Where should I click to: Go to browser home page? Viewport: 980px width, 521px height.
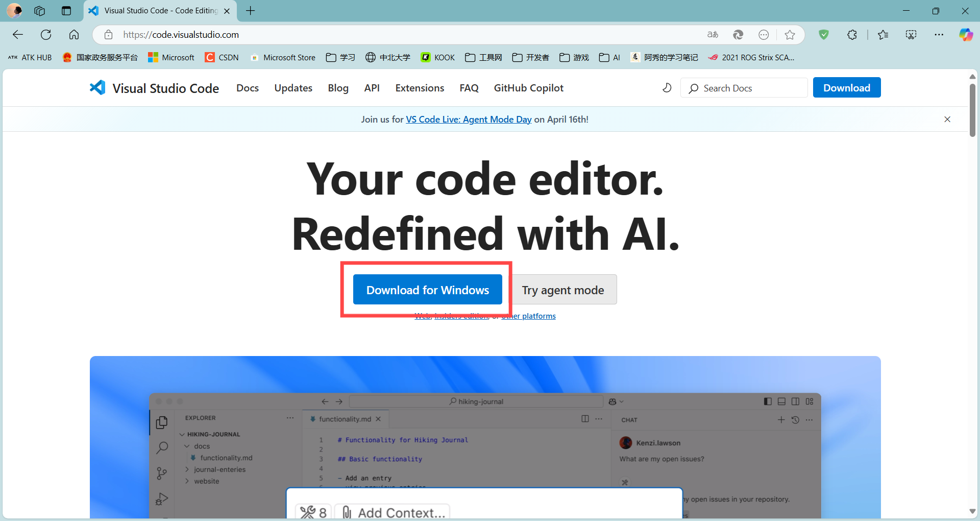pos(74,35)
